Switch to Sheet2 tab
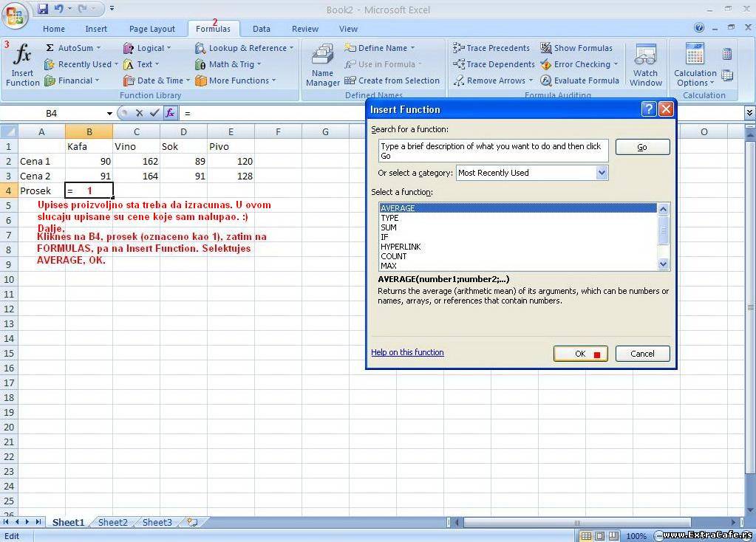The image size is (756, 542). [113, 522]
